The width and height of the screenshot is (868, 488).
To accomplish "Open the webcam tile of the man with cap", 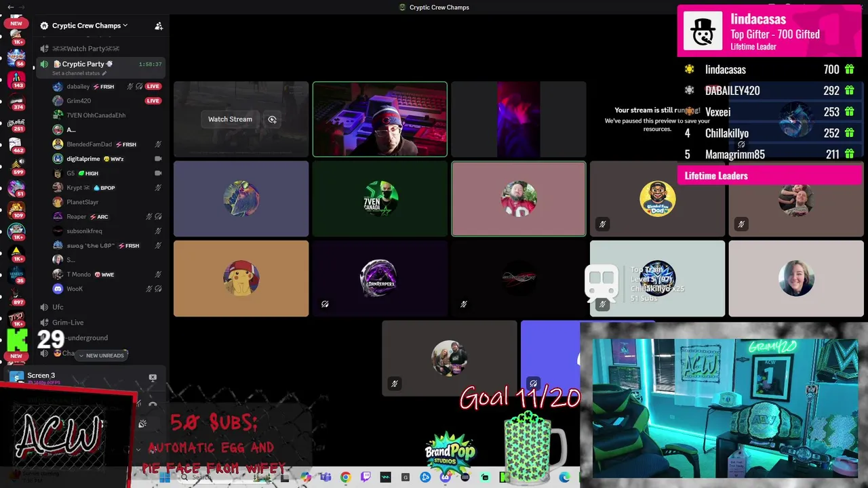I will [x=380, y=119].
